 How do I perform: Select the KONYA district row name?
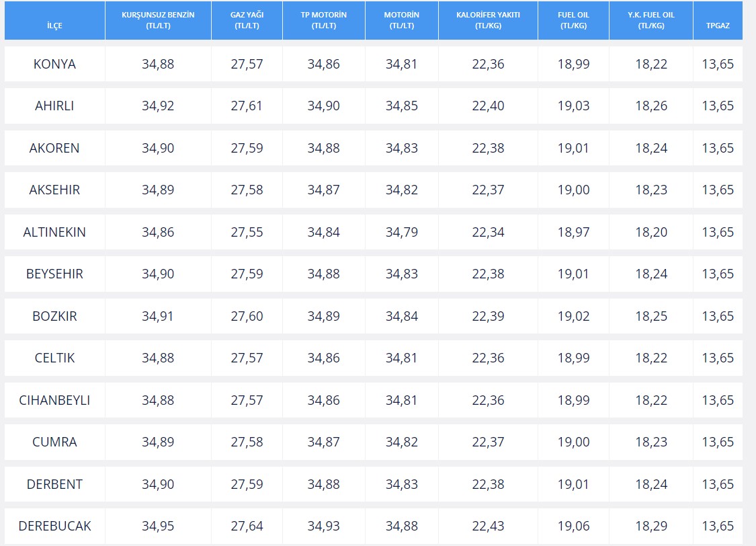point(54,65)
